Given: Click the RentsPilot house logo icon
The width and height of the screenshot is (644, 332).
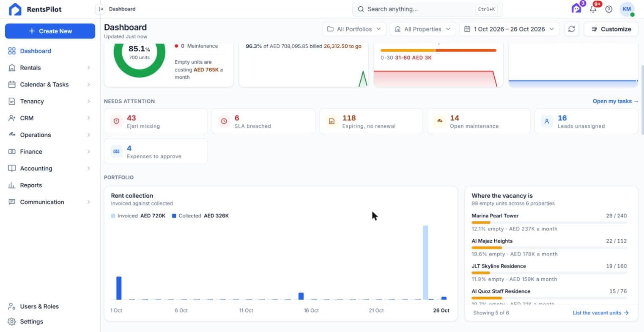Looking at the screenshot, I should coord(15,9).
